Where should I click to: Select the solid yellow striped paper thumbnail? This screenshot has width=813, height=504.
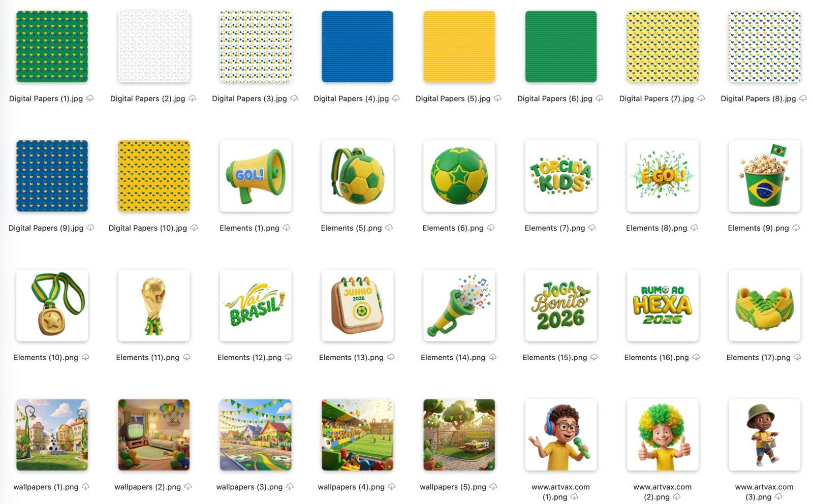coord(459,47)
